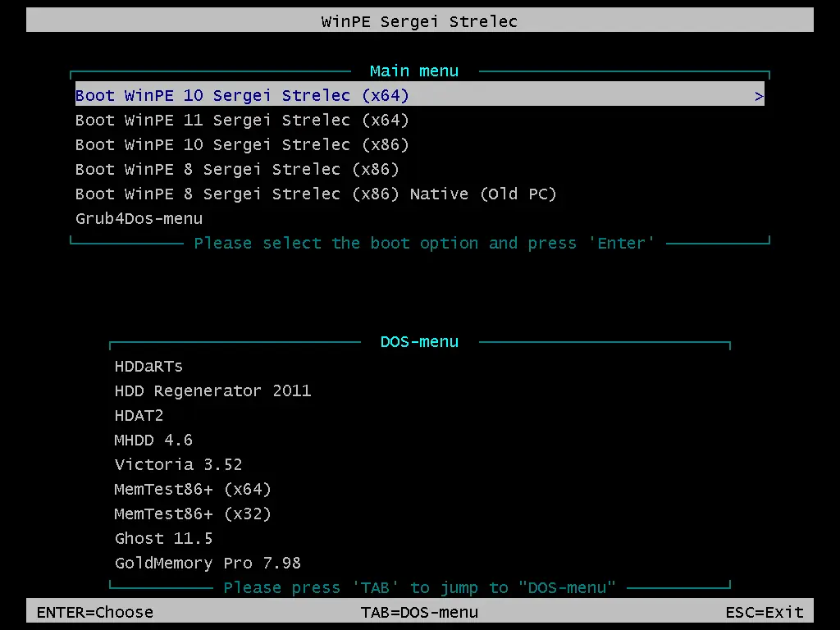
Task: Start MemTest86+ (x64)
Action: 193,489
